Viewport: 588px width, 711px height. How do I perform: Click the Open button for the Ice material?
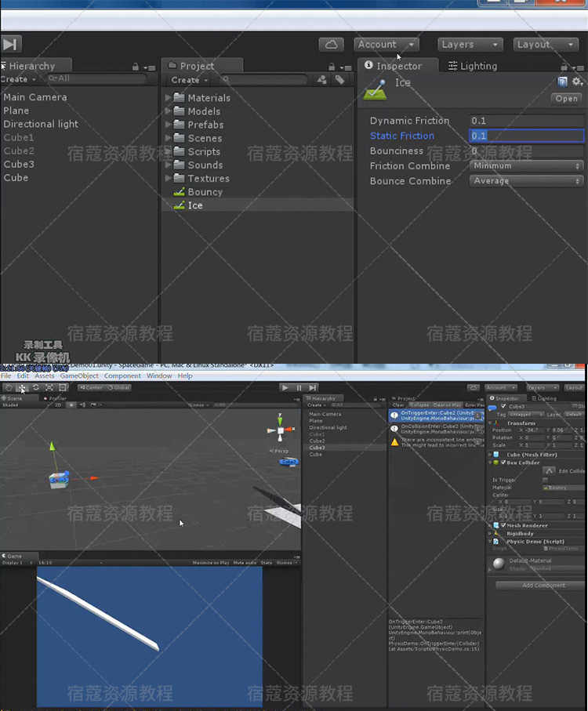(567, 99)
